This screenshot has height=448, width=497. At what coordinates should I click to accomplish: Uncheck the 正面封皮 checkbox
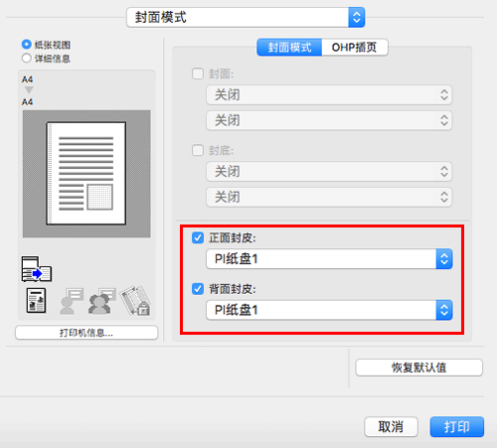[x=198, y=237]
